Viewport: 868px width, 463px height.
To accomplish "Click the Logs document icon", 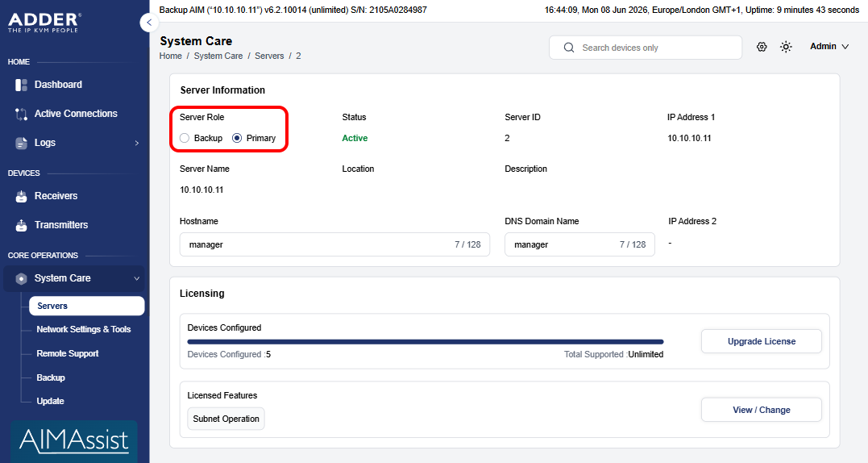I will click(x=21, y=143).
